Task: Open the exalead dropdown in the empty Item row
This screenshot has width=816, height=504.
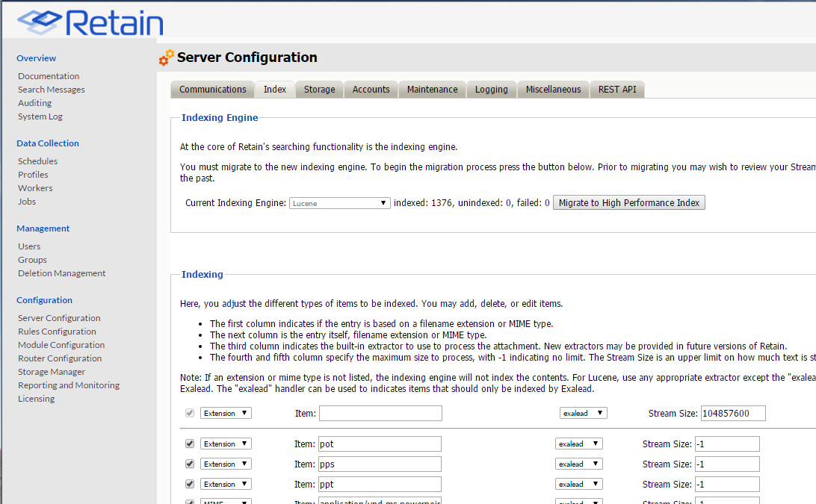Action: (x=584, y=413)
